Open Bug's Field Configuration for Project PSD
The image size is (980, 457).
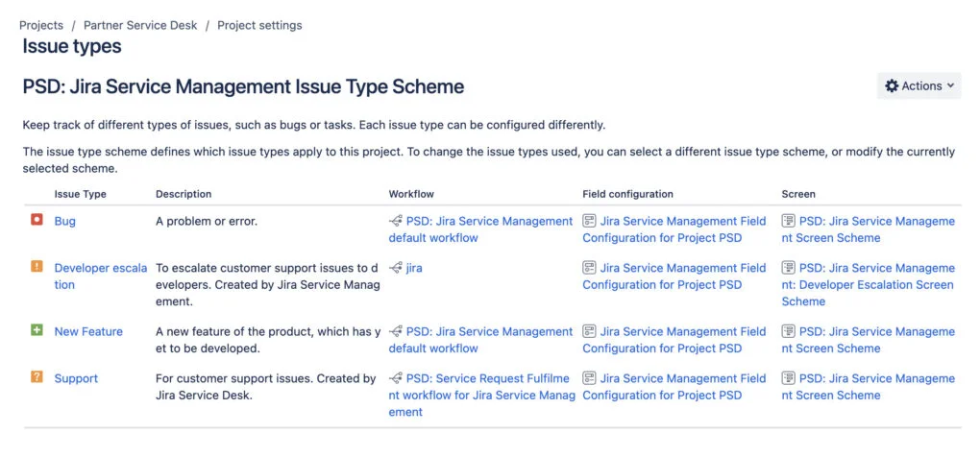point(674,229)
